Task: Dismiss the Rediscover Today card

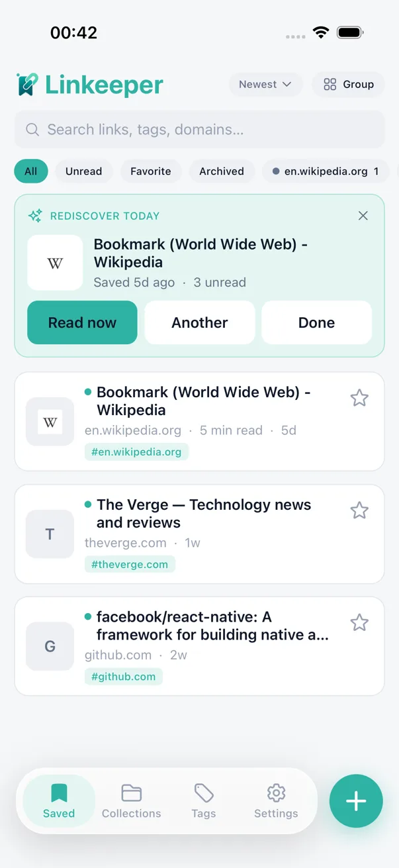Action: [363, 216]
